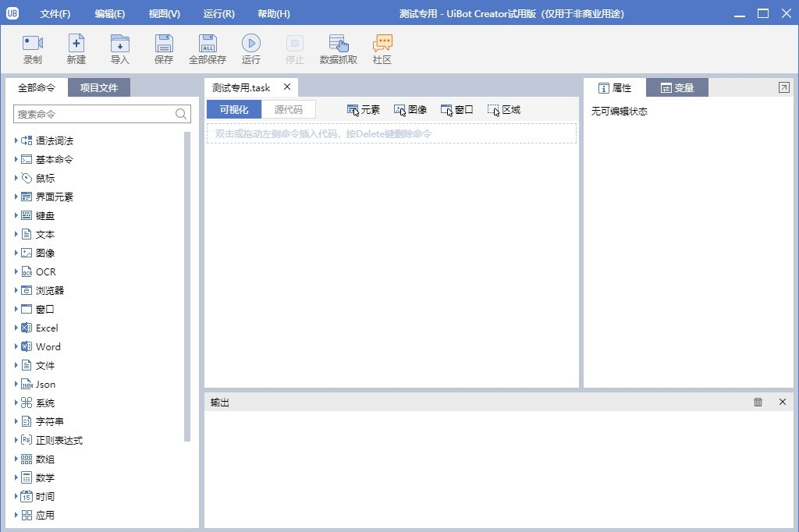Switch to 源代码 source view
Screen dimensions: 799x532
(x=289, y=109)
